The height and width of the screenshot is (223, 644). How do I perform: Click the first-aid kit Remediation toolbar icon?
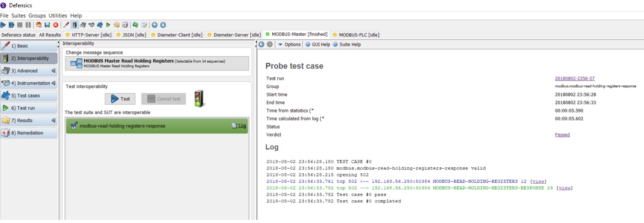[x=125, y=25]
